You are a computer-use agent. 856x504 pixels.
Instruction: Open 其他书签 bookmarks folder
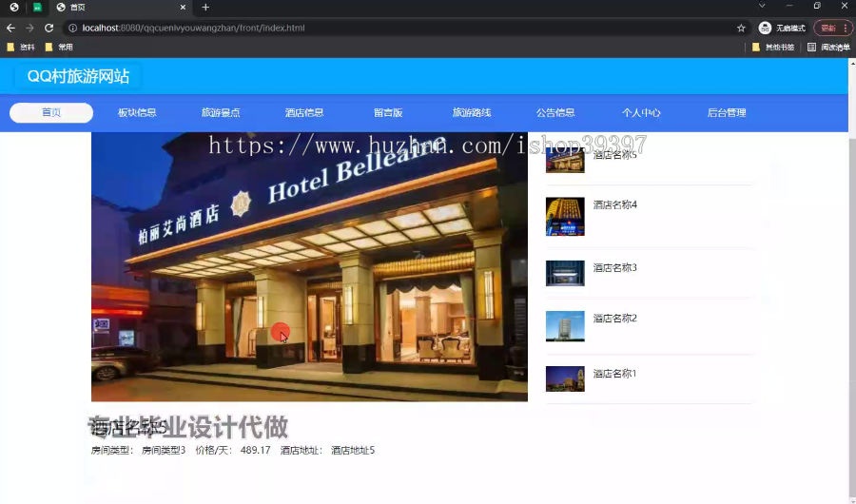tap(773, 48)
